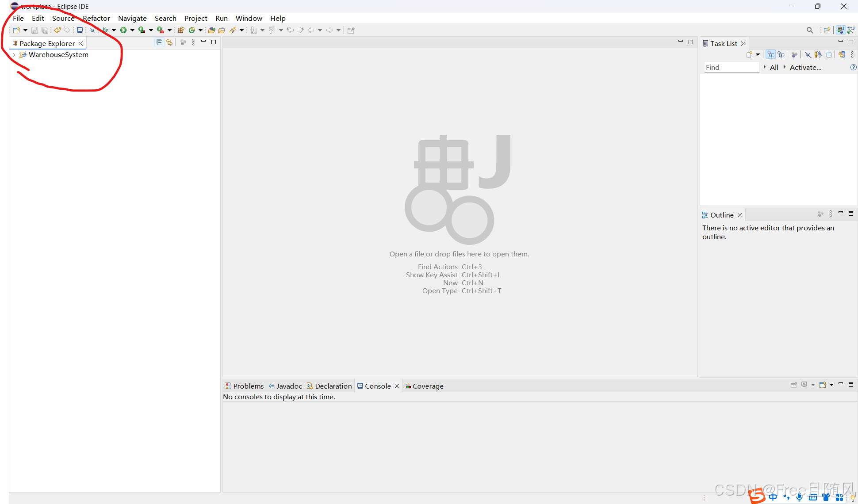Toggle Categorized presentation in Task List
The height and width of the screenshot is (504, 858).
(x=771, y=54)
